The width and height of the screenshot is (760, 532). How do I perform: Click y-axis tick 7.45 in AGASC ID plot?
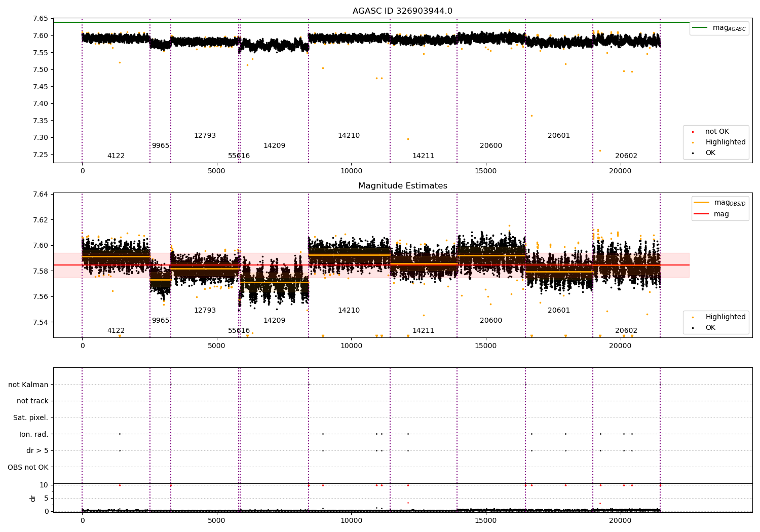tap(40, 87)
